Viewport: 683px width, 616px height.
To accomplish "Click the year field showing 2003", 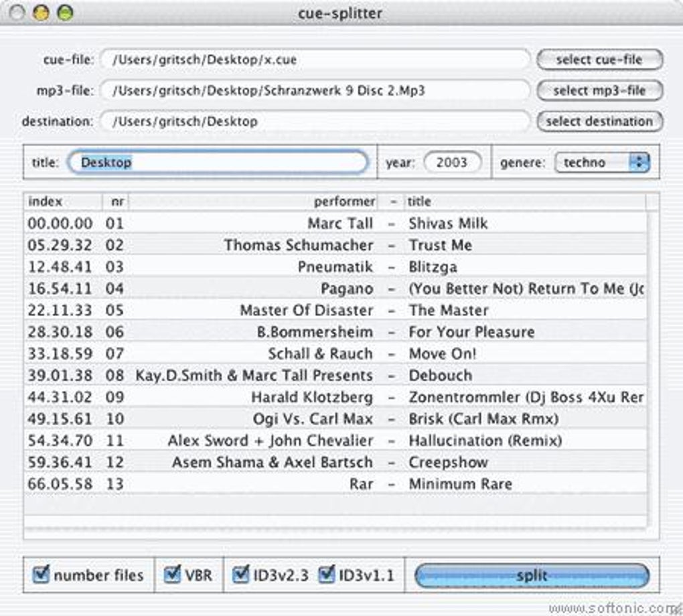I will point(453,163).
